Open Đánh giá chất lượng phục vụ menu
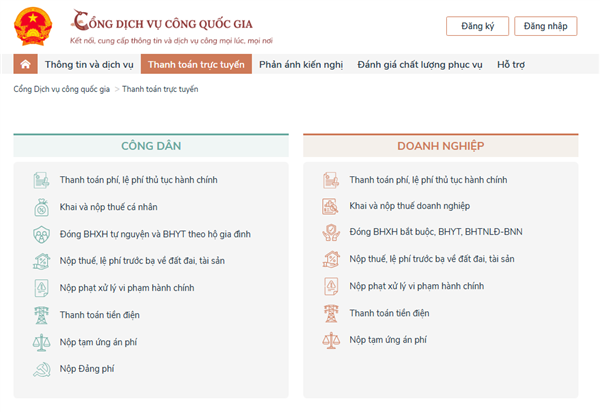Screen dimensions: 600x412 click(420, 64)
